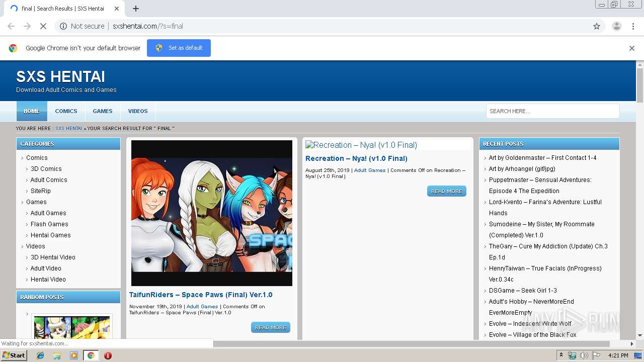644x362 pixels.
Task: Click the address bar URL
Action: click(x=148, y=26)
